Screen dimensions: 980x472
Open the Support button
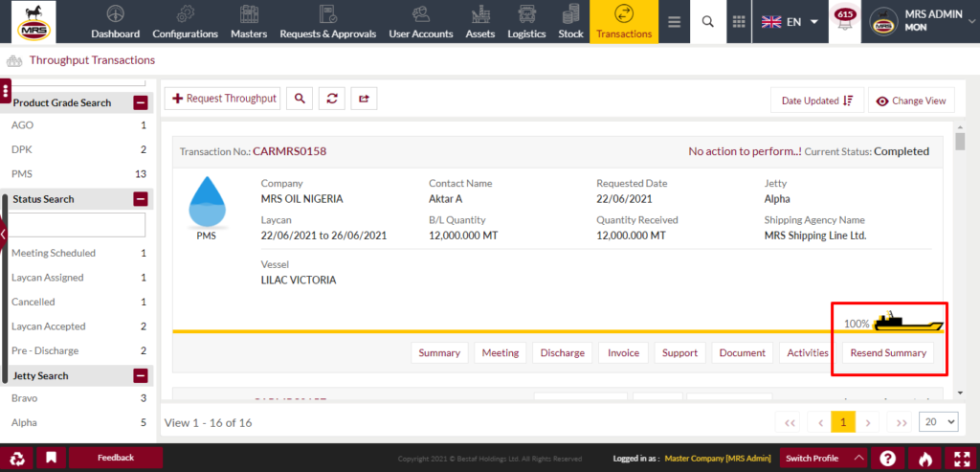point(680,352)
